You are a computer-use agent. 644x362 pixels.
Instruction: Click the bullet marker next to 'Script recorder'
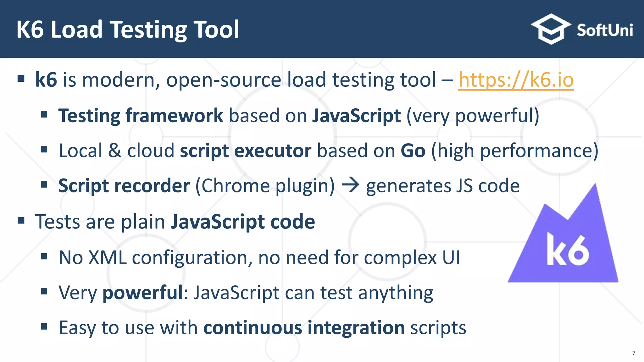(x=44, y=184)
